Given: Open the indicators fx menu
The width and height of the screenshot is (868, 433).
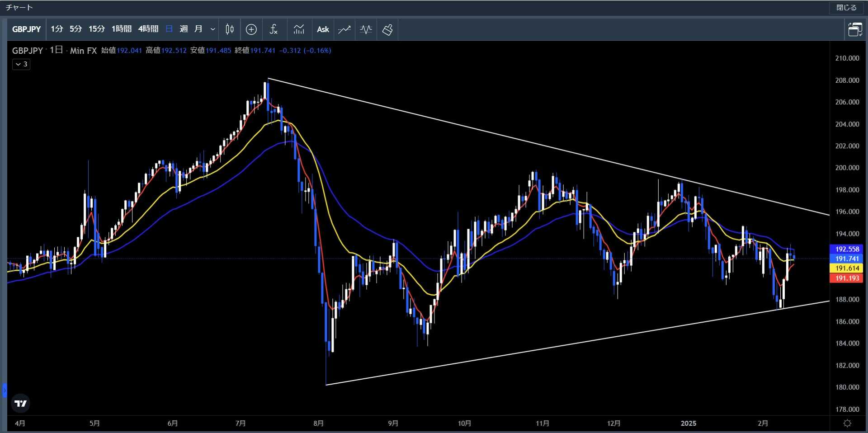Looking at the screenshot, I should [274, 29].
